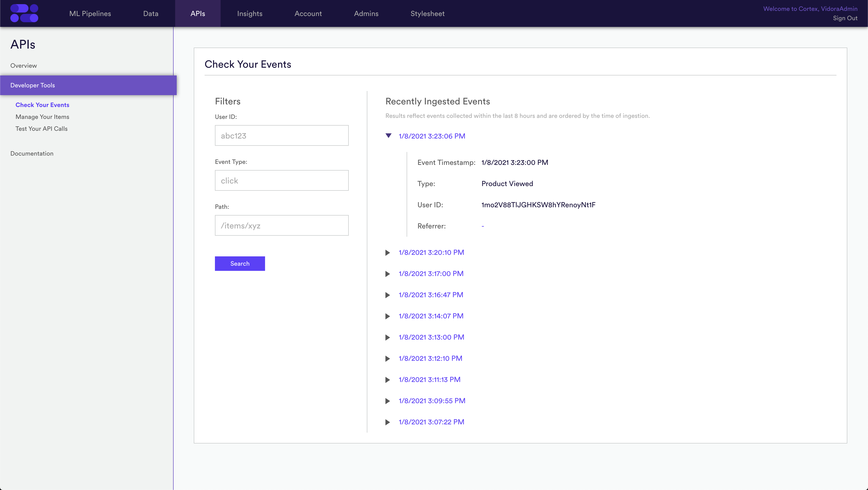Expand the 3:20:10 PM event arrow
Image resolution: width=868 pixels, height=490 pixels.
[388, 253]
